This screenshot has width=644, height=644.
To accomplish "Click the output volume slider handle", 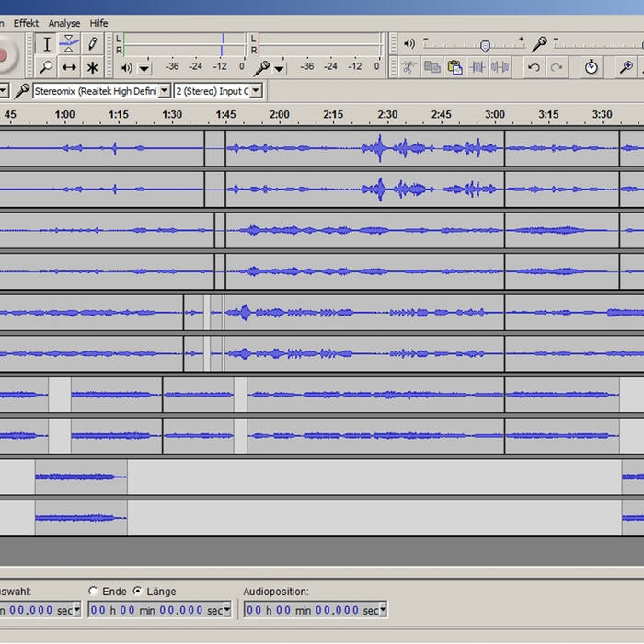I will 485,45.
